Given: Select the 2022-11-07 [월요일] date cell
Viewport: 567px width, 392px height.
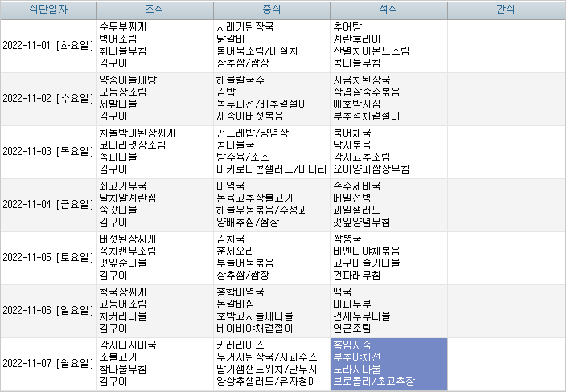Looking at the screenshot, I should tap(48, 363).
